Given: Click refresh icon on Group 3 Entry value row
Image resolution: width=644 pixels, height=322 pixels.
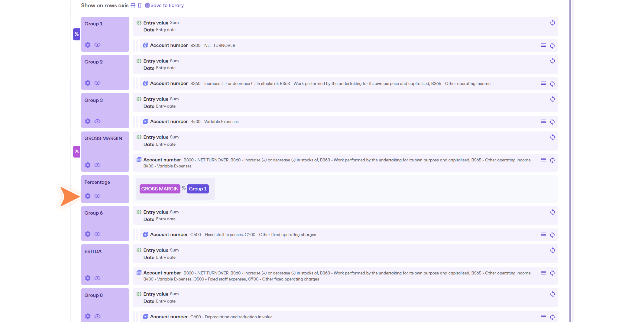Looking at the screenshot, I should click(x=553, y=99).
